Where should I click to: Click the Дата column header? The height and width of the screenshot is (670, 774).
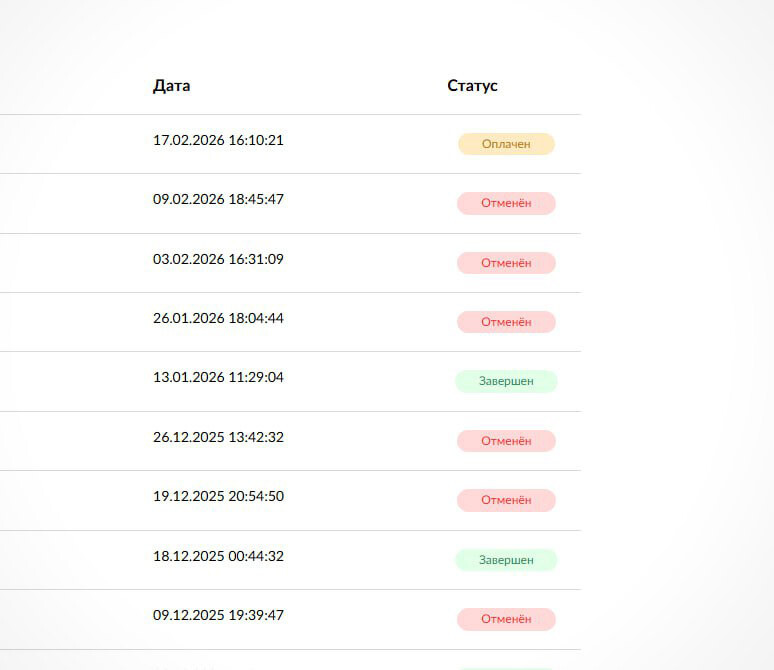pyautogui.click(x=171, y=86)
